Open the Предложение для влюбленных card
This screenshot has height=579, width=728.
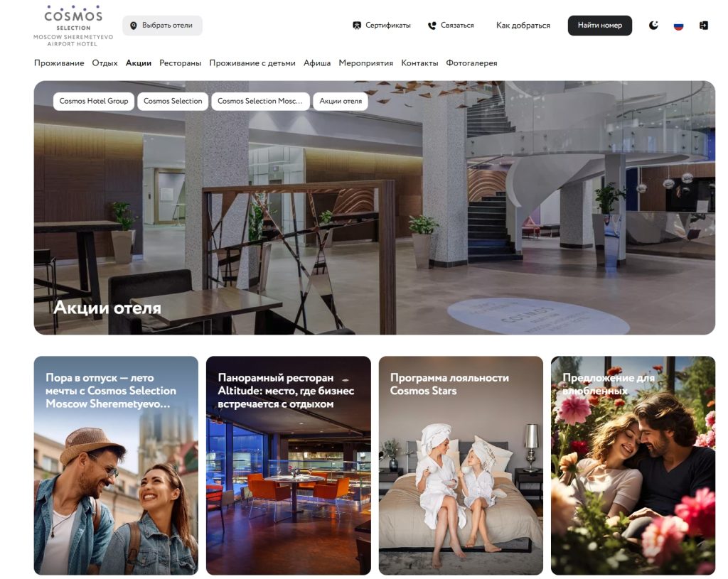(x=633, y=465)
